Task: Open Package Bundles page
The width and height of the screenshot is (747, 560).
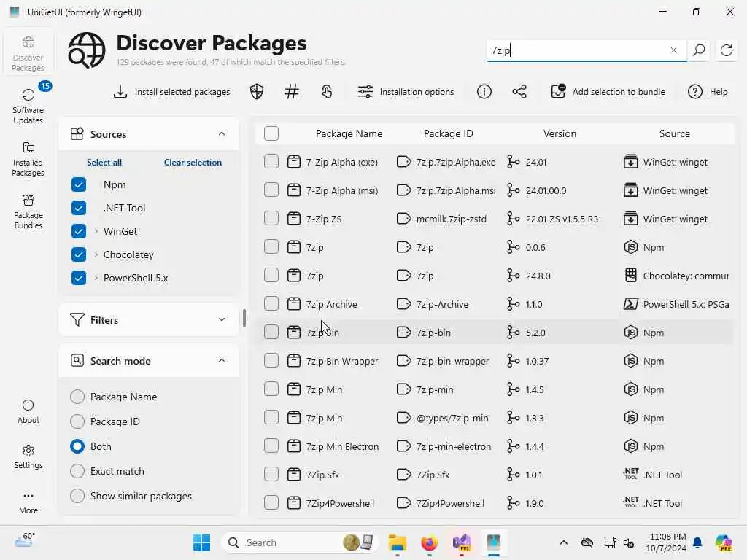Action: click(x=28, y=212)
